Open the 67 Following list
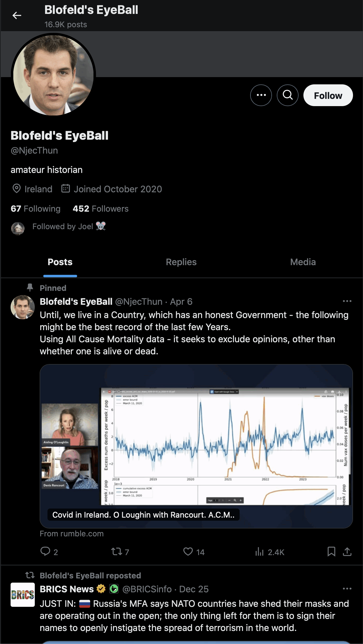The height and width of the screenshot is (644, 363). tap(36, 209)
